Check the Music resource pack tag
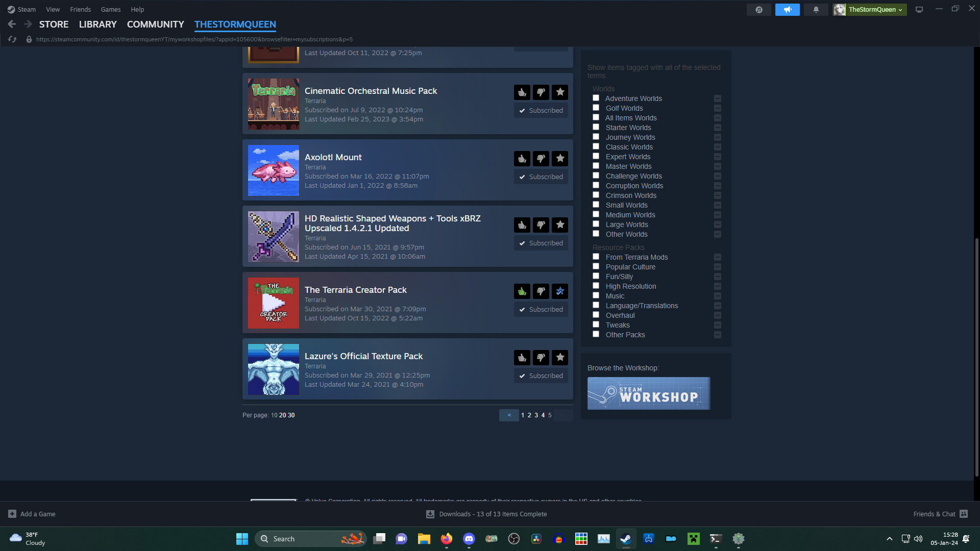This screenshot has width=980, height=551. tap(596, 295)
